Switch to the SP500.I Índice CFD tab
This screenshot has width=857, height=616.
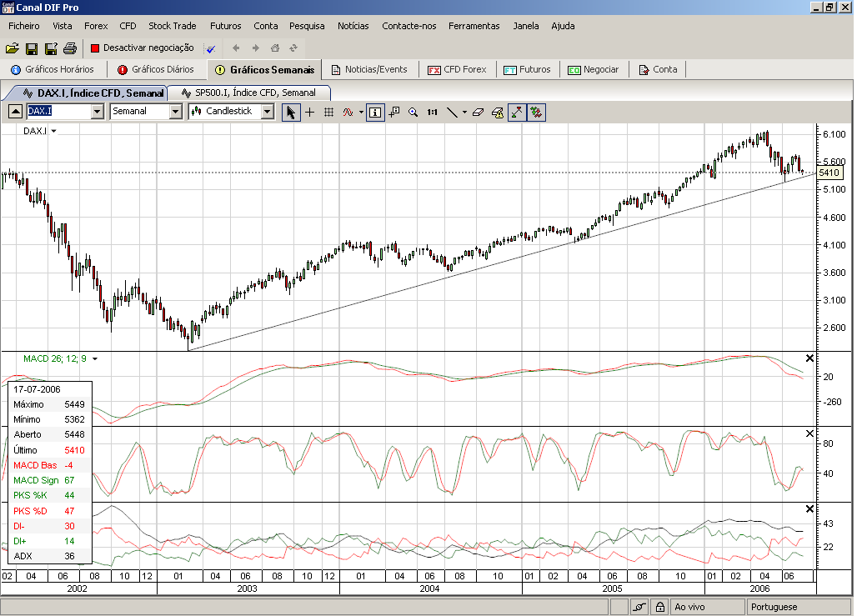[250, 93]
